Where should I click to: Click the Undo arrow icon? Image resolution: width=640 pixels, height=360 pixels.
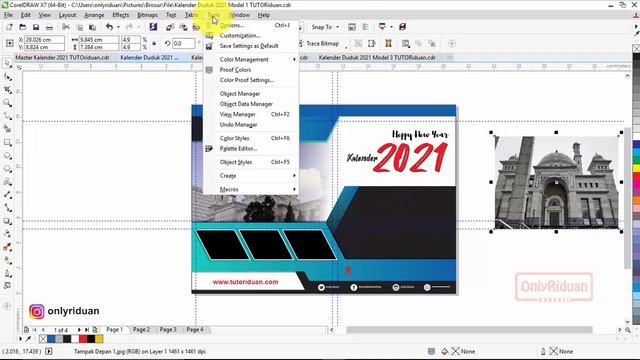109,27
